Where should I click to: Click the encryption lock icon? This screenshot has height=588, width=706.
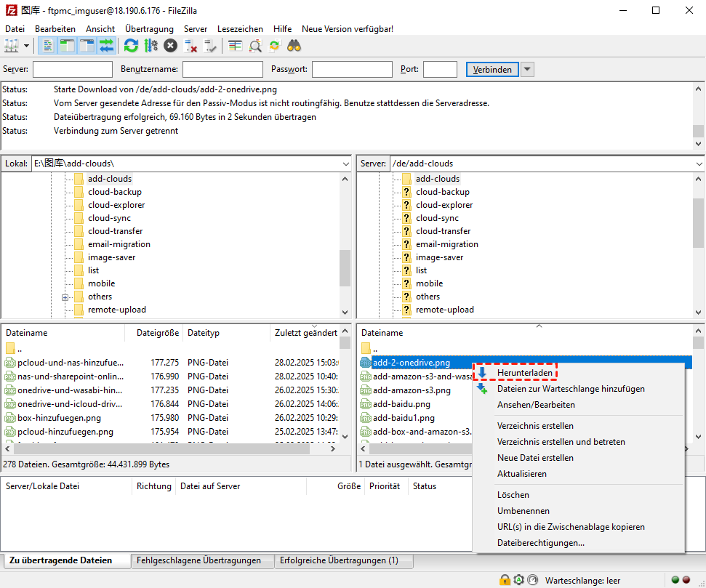pyautogui.click(x=505, y=580)
